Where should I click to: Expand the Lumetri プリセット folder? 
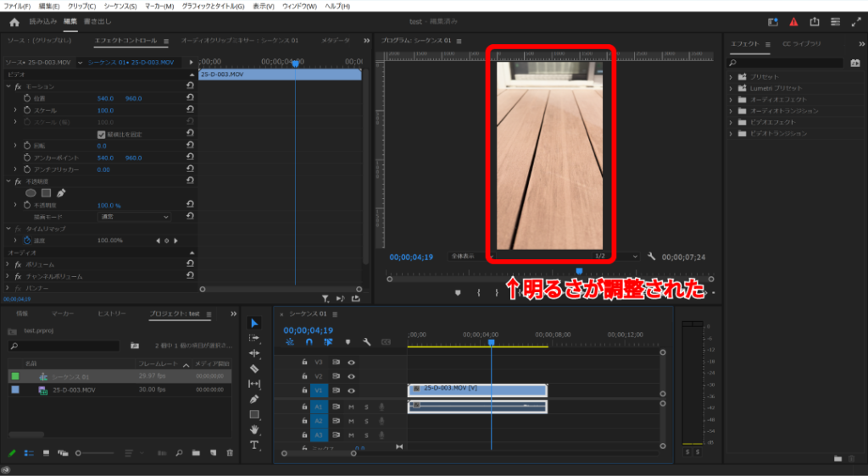pyautogui.click(x=731, y=88)
